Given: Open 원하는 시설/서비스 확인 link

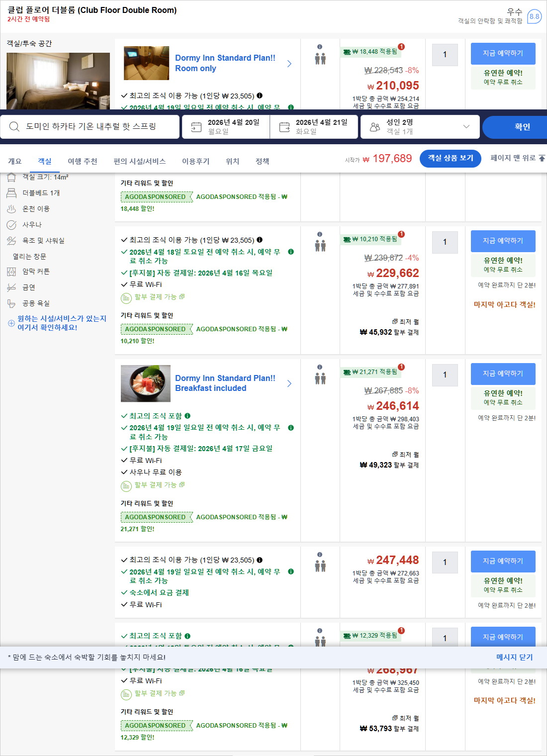Looking at the screenshot, I should click(62, 323).
